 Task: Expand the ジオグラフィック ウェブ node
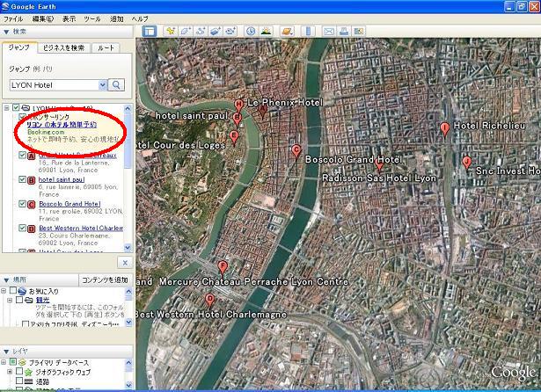(10, 372)
